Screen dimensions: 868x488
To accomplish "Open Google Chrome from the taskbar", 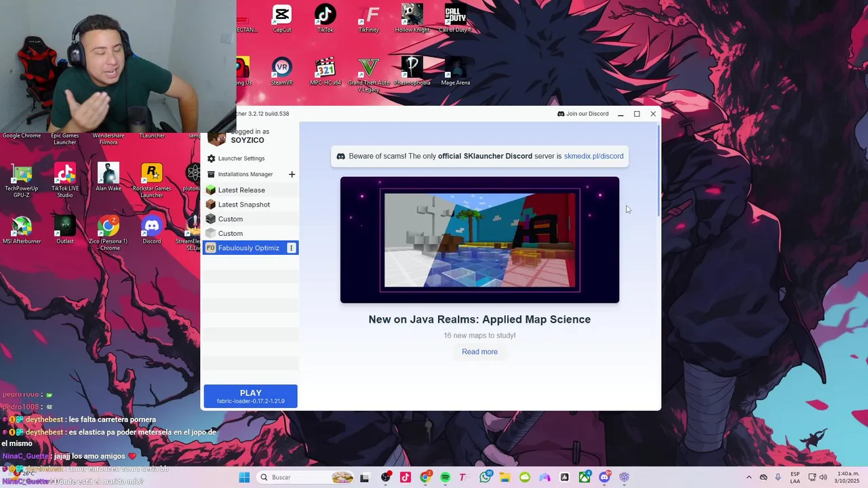I will click(x=425, y=477).
